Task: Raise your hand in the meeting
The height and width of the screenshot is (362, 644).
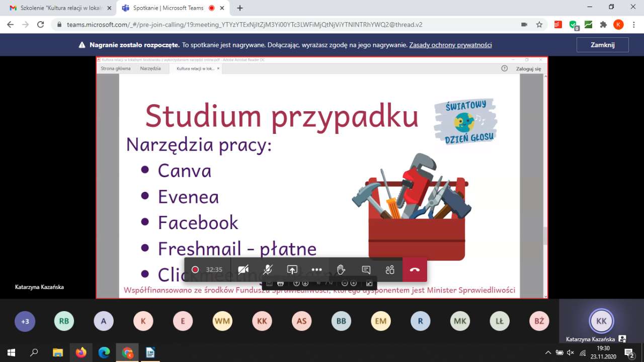Action: [341, 270]
